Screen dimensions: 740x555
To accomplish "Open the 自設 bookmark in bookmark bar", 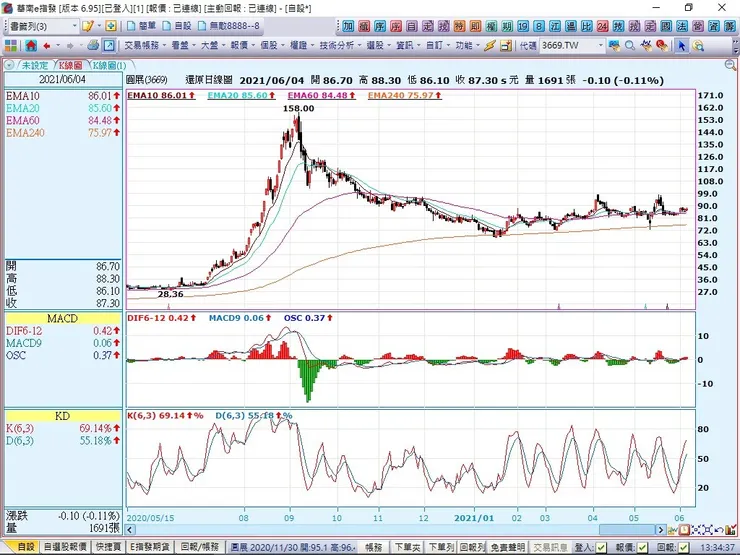I will pos(177,26).
